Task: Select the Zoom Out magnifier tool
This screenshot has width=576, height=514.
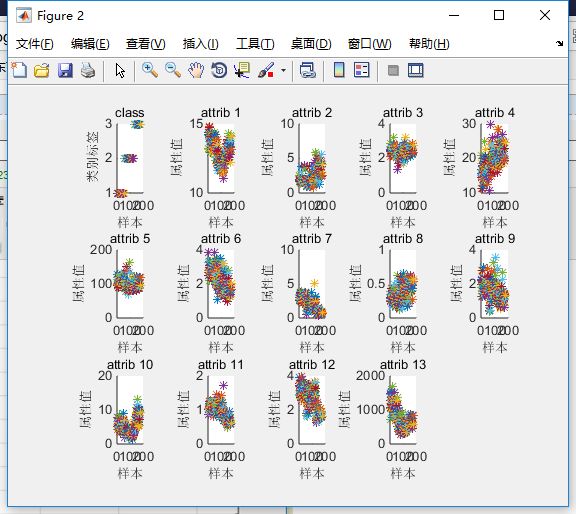Action: 173,70
